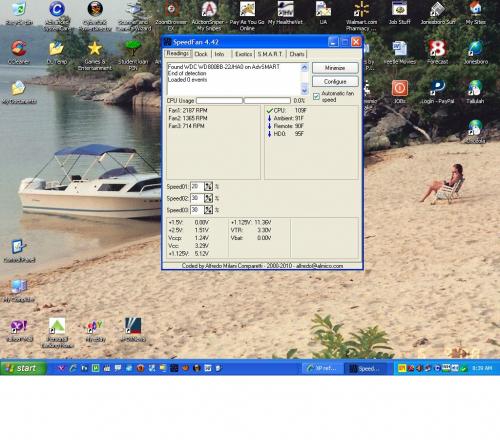Toggle the Automatic fan speed checkbox
This screenshot has width=500, height=440.
tap(316, 97)
